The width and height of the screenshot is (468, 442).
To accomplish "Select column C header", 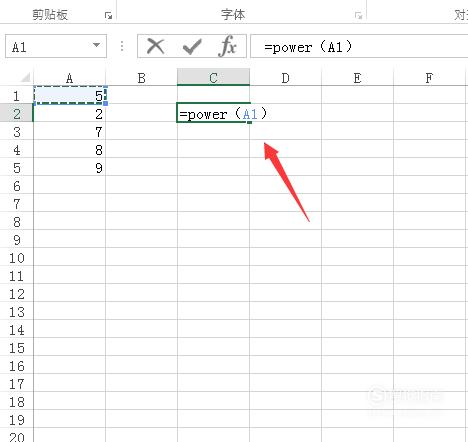I will coord(213,77).
